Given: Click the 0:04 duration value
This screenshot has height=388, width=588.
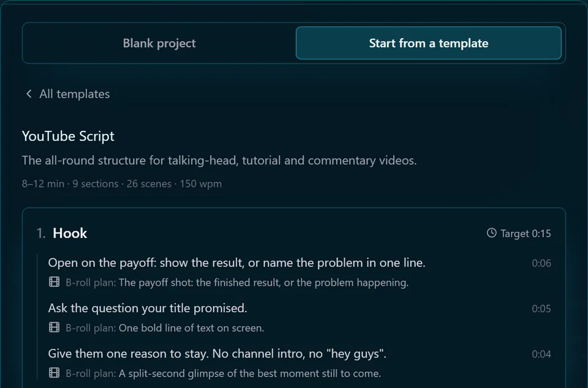Looking at the screenshot, I should pyautogui.click(x=541, y=354).
